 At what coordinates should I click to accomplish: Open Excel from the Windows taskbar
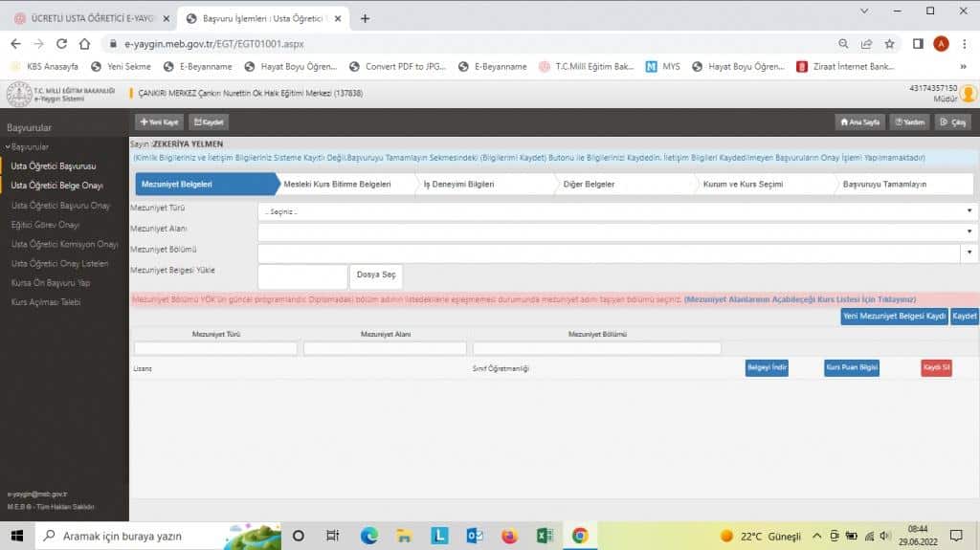(x=545, y=536)
